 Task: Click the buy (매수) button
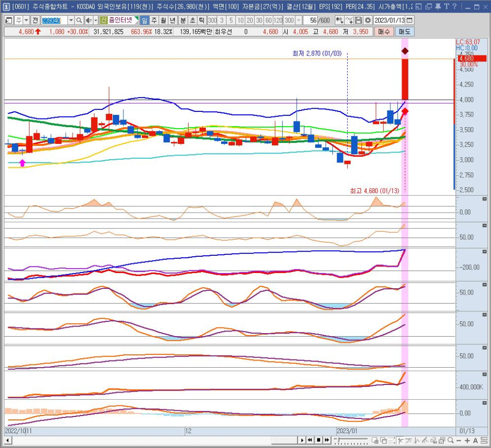[x=384, y=32]
